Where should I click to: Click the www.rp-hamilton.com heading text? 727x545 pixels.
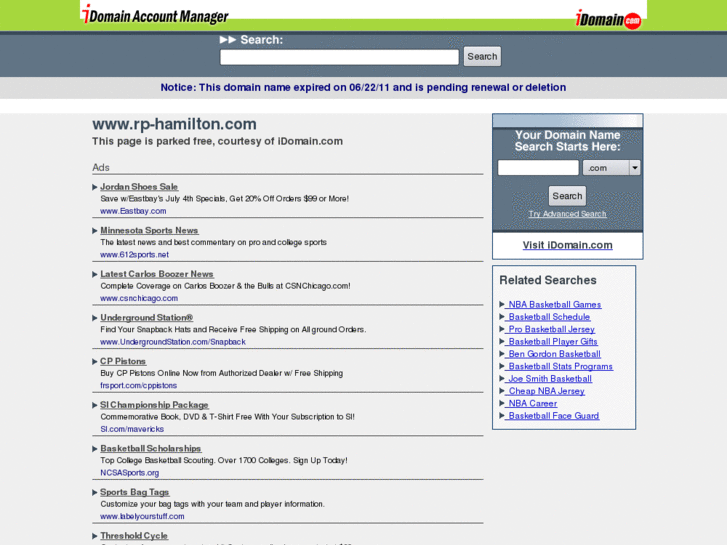(x=174, y=124)
